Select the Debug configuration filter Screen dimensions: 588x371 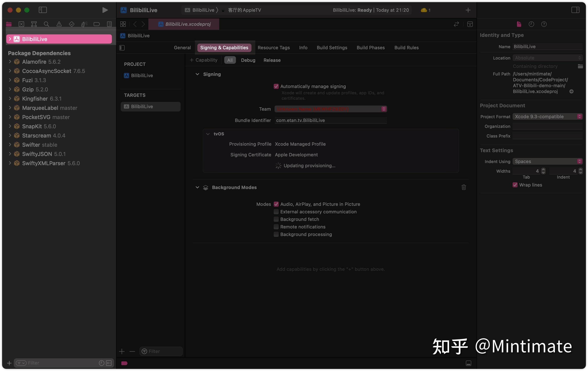pos(248,60)
